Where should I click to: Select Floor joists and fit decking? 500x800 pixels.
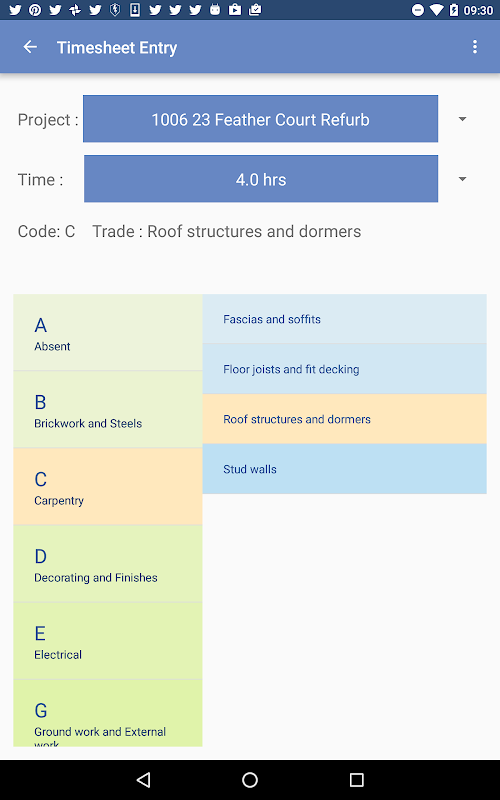point(344,369)
